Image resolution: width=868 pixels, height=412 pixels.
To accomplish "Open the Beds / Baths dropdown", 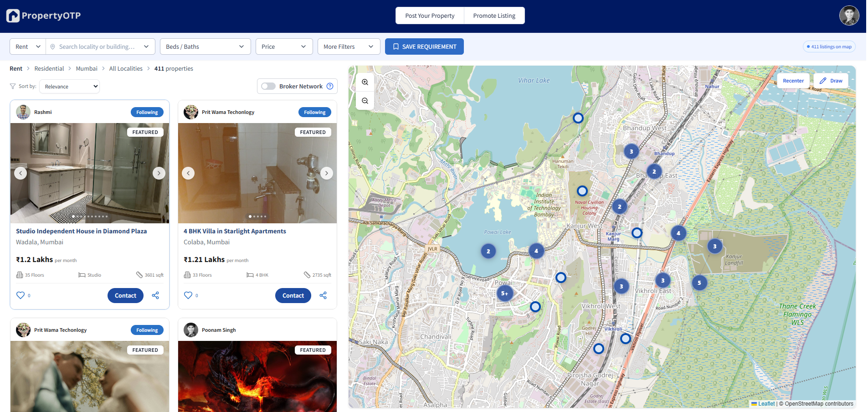I will pyautogui.click(x=205, y=46).
